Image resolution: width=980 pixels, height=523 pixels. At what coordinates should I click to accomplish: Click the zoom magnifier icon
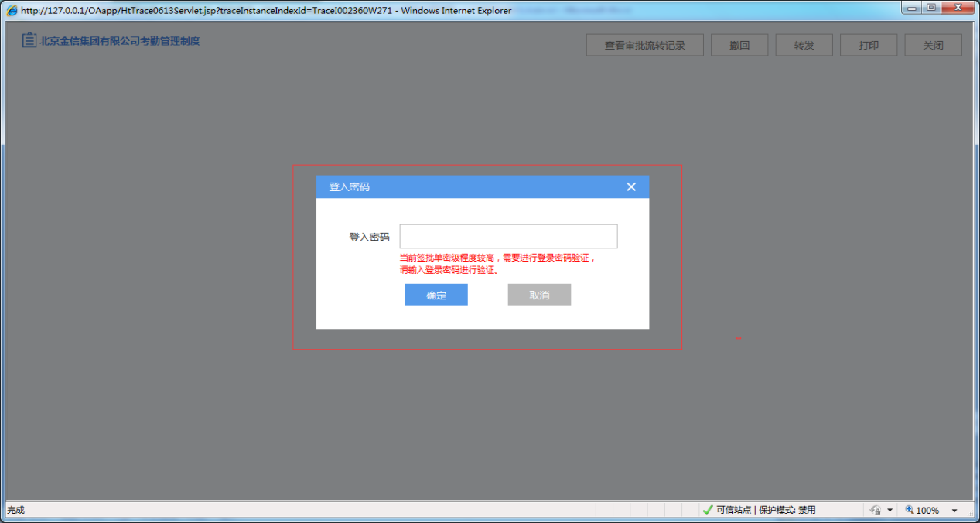(x=910, y=510)
